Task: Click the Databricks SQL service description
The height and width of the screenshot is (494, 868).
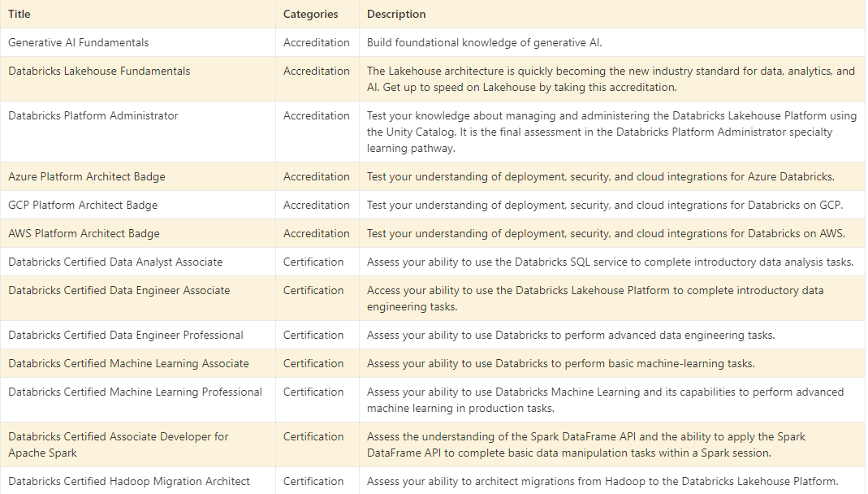Action: click(x=611, y=262)
